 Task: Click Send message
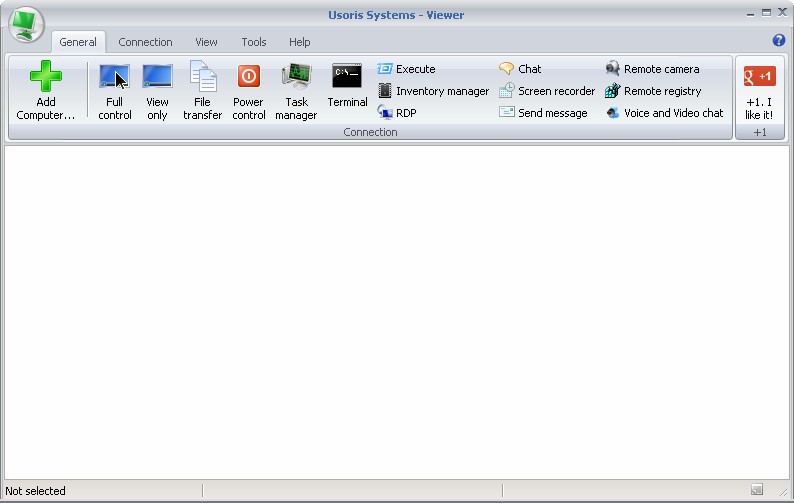[543, 113]
